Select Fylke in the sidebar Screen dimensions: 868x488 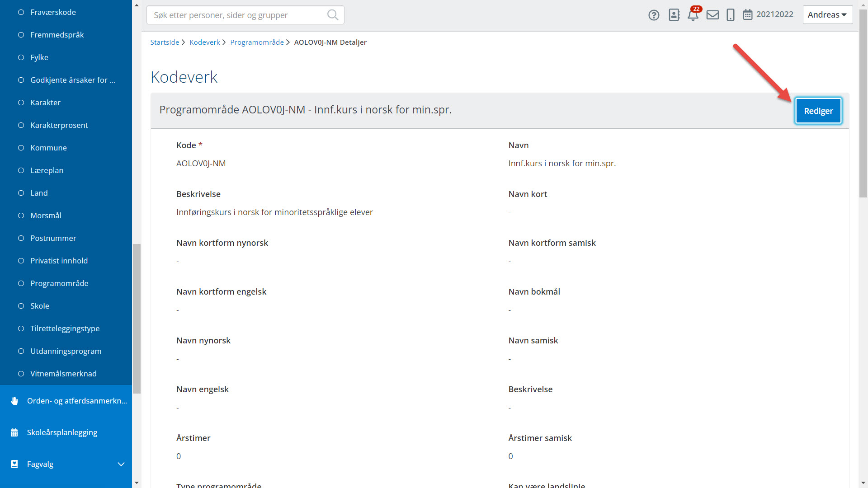[39, 57]
